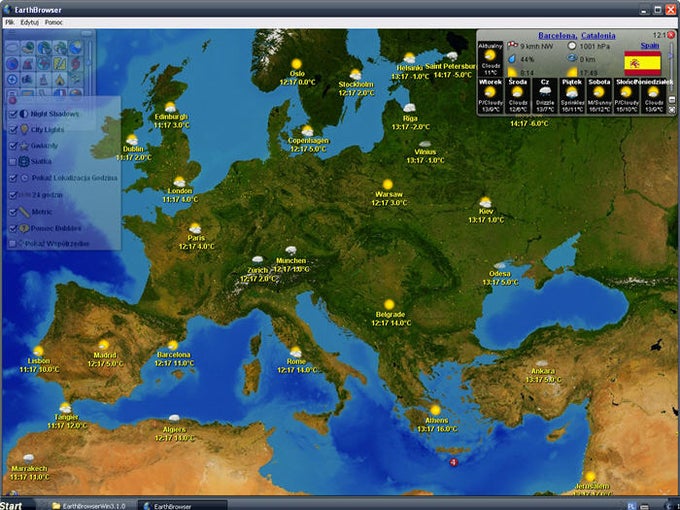This screenshot has width=680, height=510.
Task: Enable the Pokaż Współrzędne checkbox
Action: pyautogui.click(x=13, y=243)
